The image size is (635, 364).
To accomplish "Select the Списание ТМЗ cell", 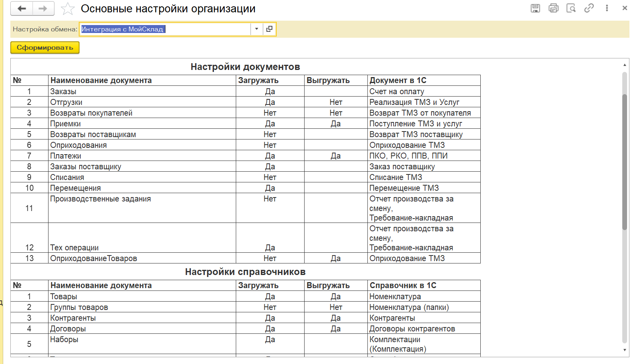I will click(x=424, y=177).
